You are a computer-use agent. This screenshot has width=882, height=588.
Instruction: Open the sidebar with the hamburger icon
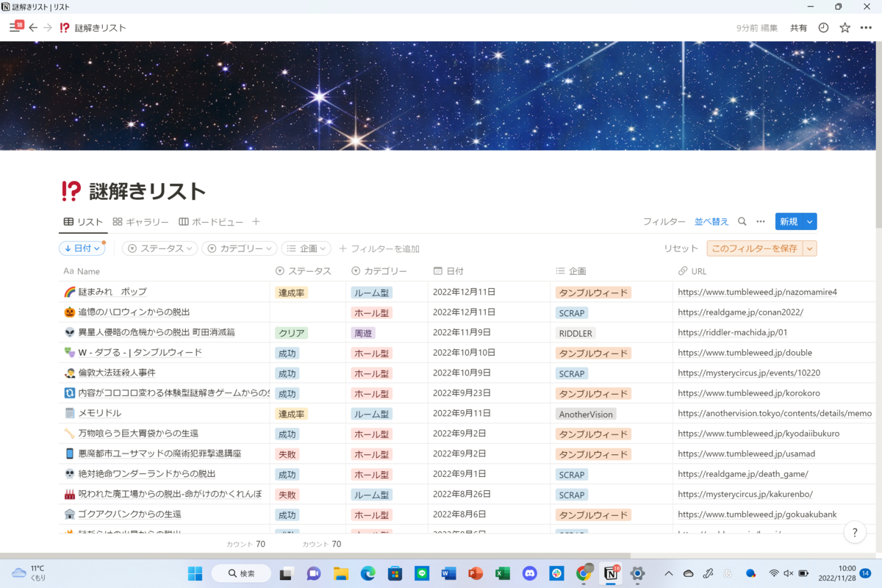[15, 27]
